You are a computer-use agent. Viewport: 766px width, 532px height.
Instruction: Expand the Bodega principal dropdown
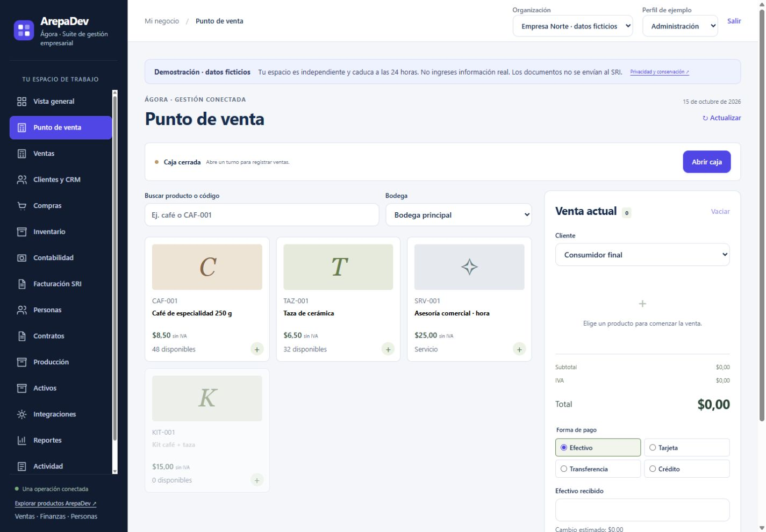click(459, 215)
